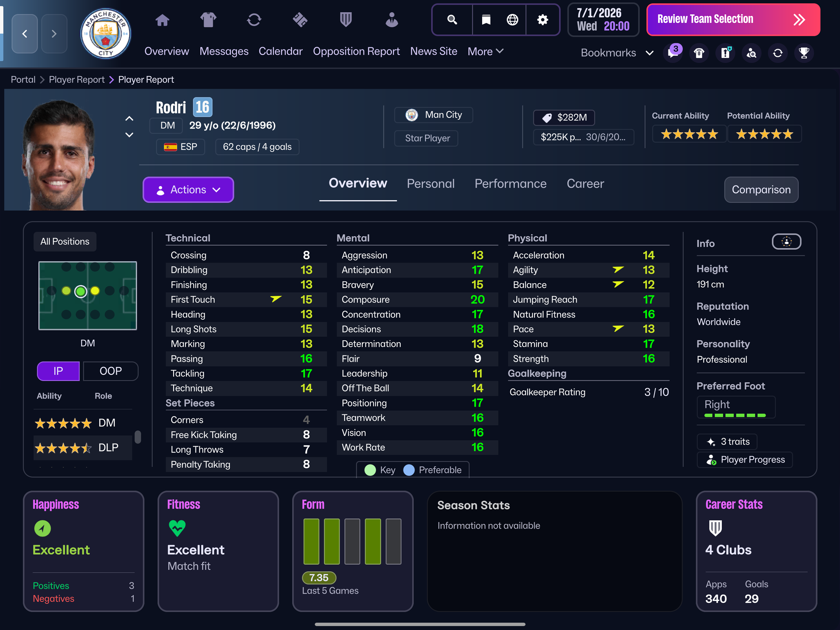Viewport: 840px width, 630px height.
Task: Open settings gear icon
Action: click(543, 20)
